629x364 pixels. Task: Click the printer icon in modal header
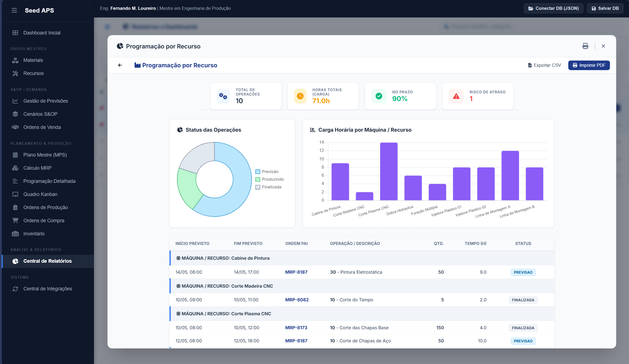tap(585, 46)
